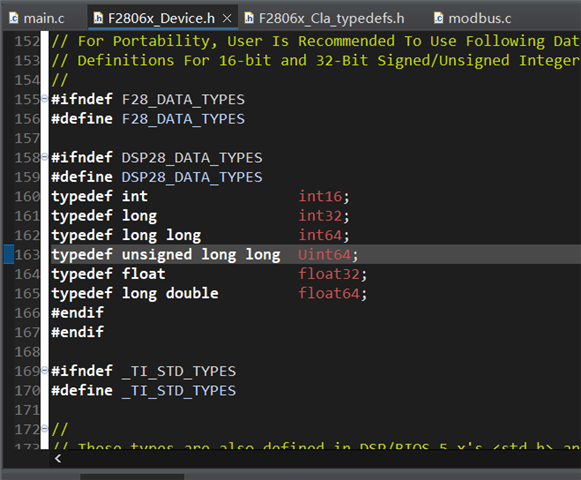Click the Uint64 type name
The width and height of the screenshot is (581, 480).
click(325, 255)
